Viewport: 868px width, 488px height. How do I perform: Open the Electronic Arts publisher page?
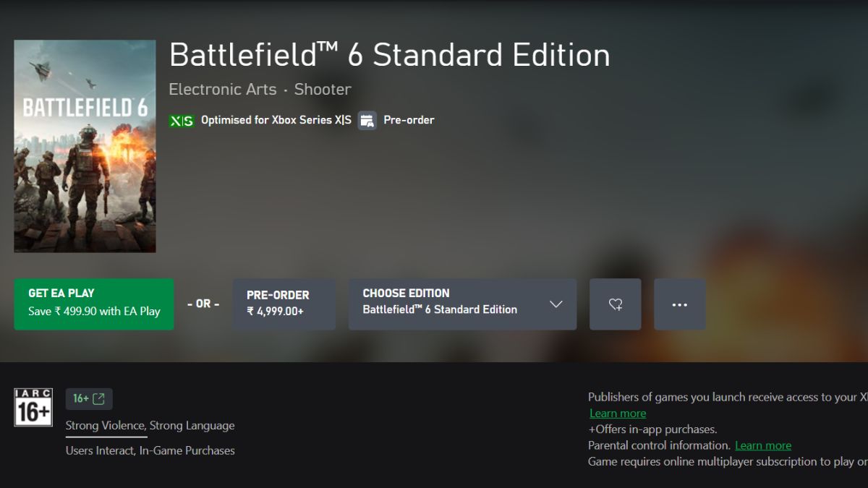pos(222,90)
